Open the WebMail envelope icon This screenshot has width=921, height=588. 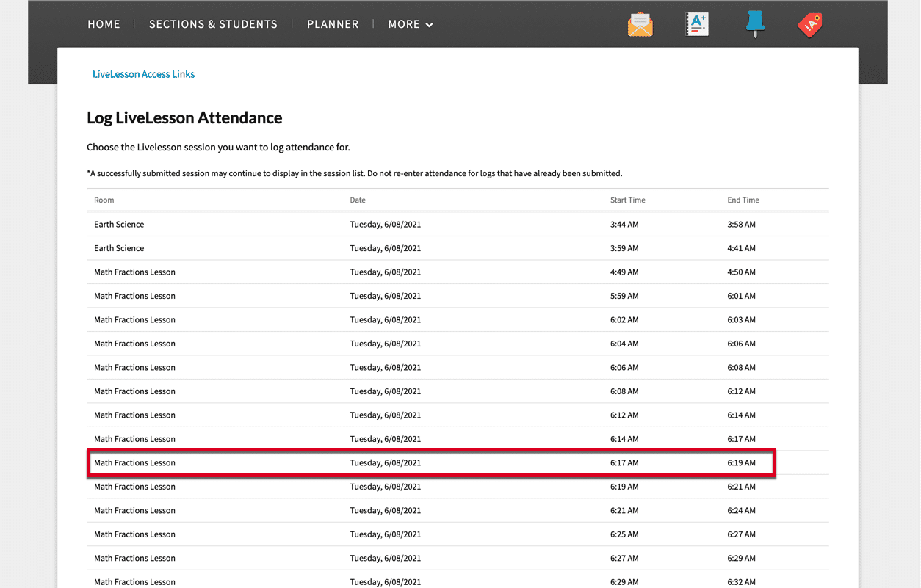click(640, 24)
